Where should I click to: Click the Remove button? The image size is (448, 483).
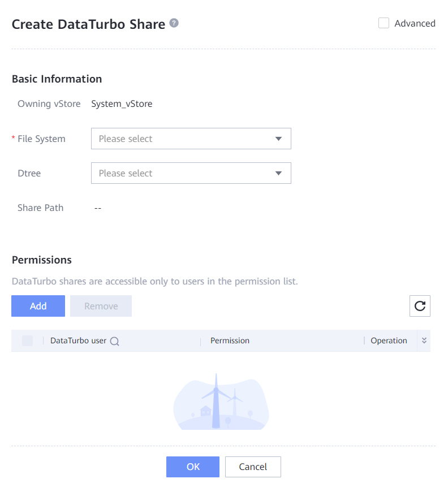coord(101,306)
